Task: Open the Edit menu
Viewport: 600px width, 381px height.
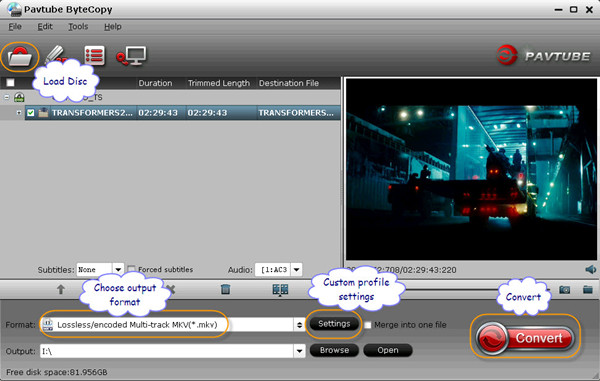Action: pyautogui.click(x=45, y=26)
